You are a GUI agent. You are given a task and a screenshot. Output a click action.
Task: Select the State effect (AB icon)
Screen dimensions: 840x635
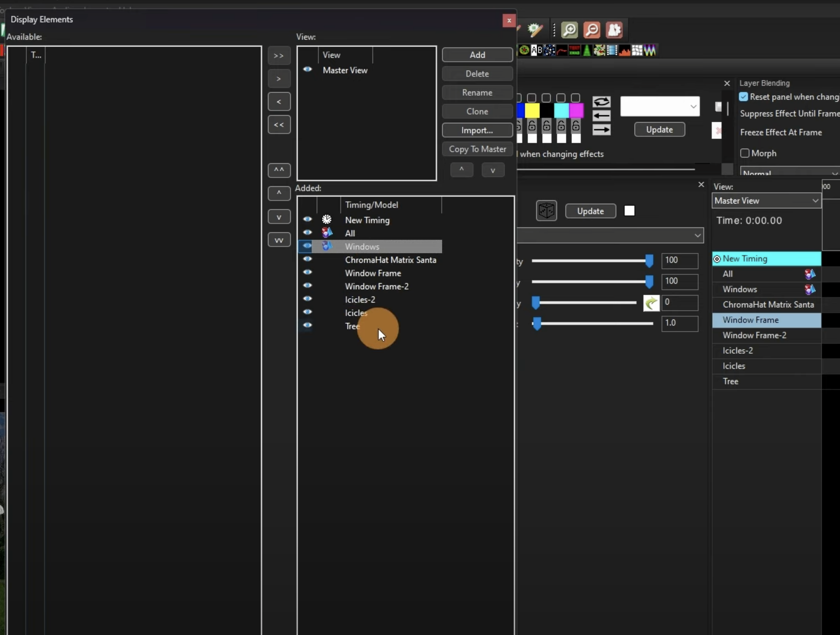(x=537, y=50)
